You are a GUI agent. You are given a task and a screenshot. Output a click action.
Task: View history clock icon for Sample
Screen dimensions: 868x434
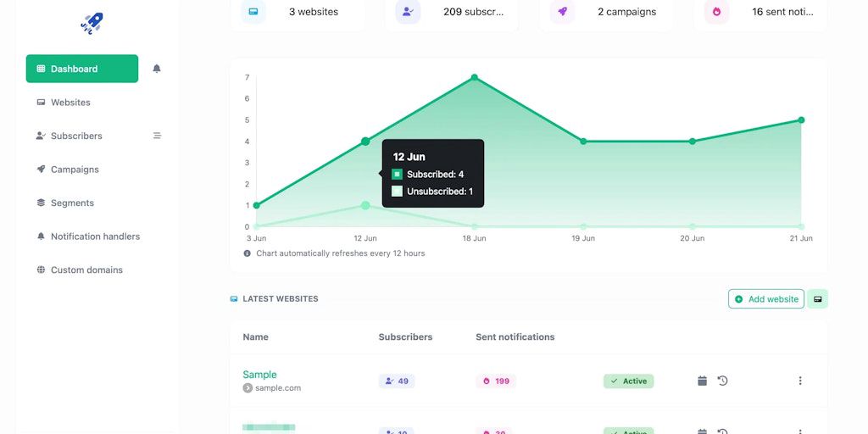click(722, 381)
